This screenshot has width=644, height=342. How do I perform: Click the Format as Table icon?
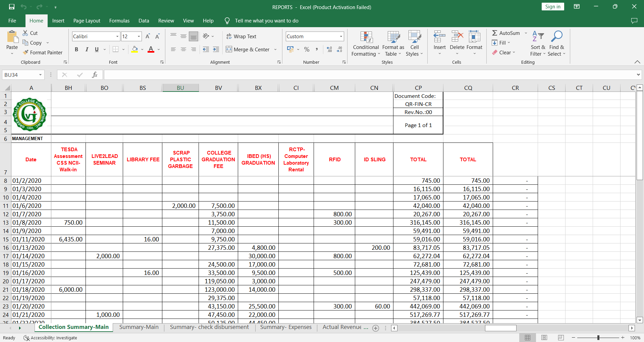(393, 37)
